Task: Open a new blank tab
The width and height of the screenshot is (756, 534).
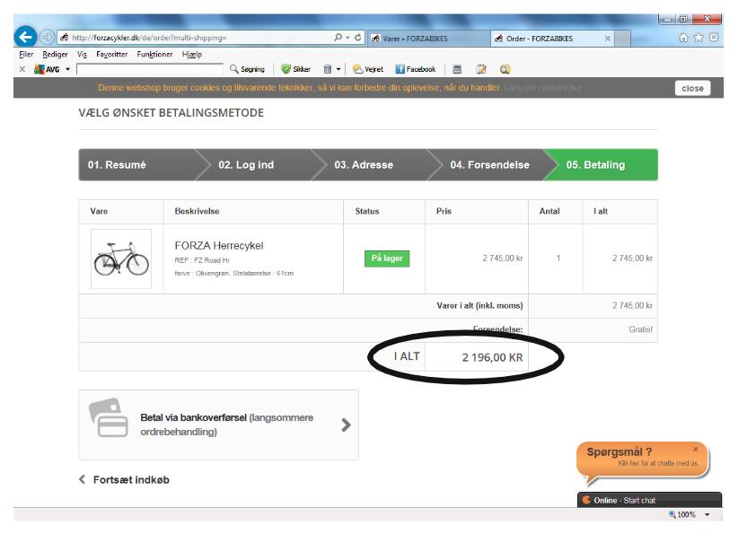Action: coord(622,39)
